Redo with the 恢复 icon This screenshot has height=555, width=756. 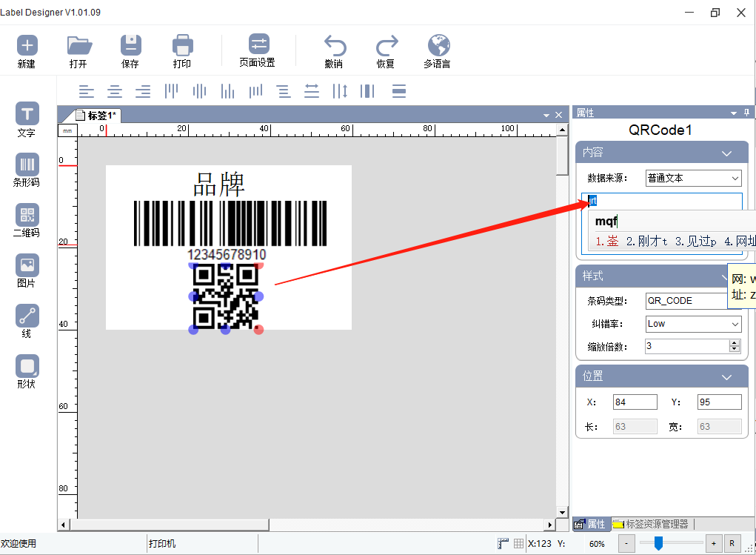click(387, 46)
